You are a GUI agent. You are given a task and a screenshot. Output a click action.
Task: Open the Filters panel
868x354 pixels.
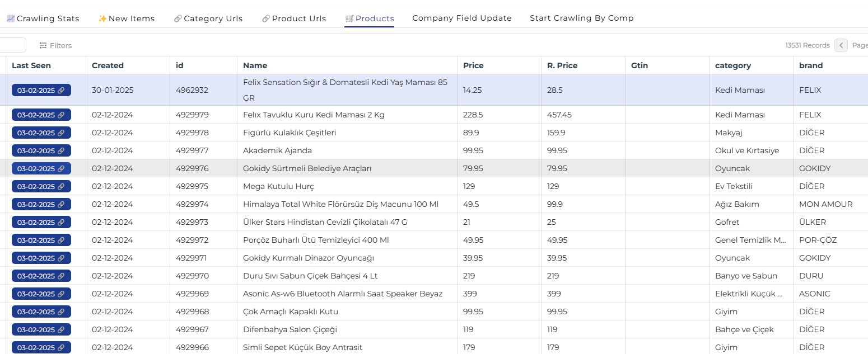(x=56, y=45)
